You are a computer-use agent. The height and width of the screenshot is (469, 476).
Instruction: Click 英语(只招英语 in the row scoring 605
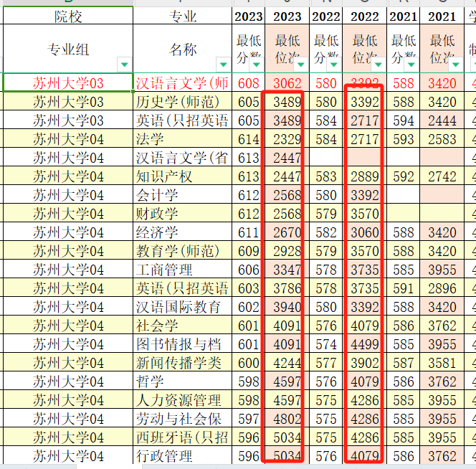[183, 120]
